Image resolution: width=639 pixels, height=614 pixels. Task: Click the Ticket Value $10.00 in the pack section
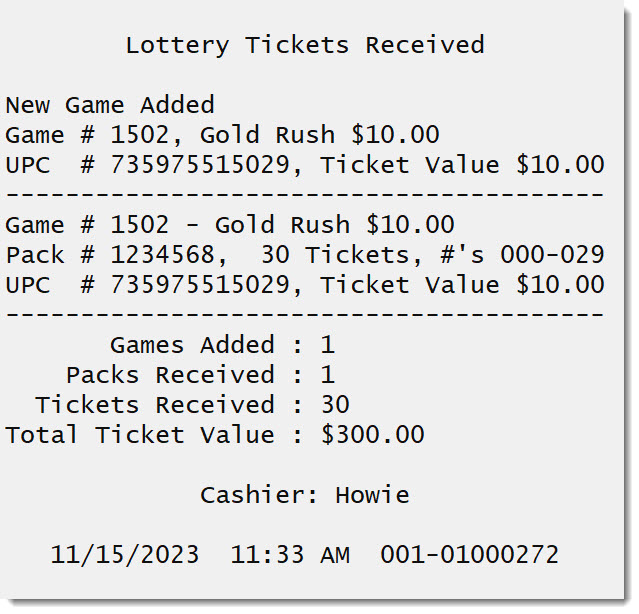(462, 284)
